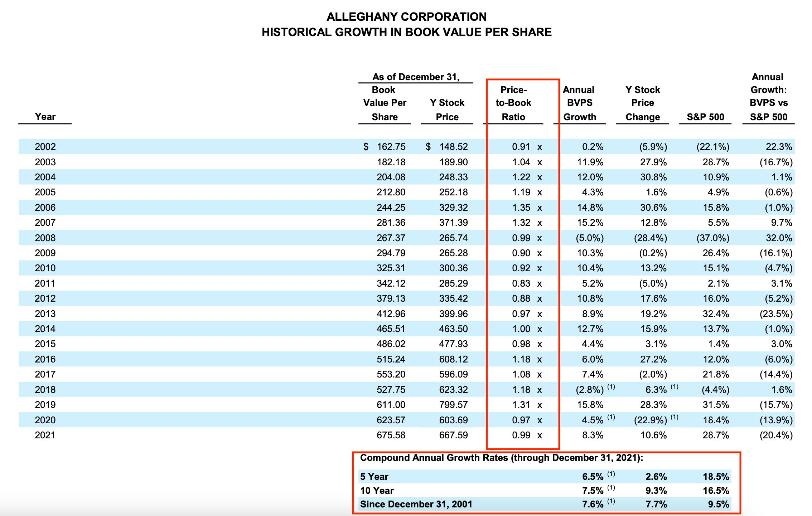The width and height of the screenshot is (812, 516).
Task: Click the 7.6% BVPS growth since 2001
Action: tap(593, 504)
